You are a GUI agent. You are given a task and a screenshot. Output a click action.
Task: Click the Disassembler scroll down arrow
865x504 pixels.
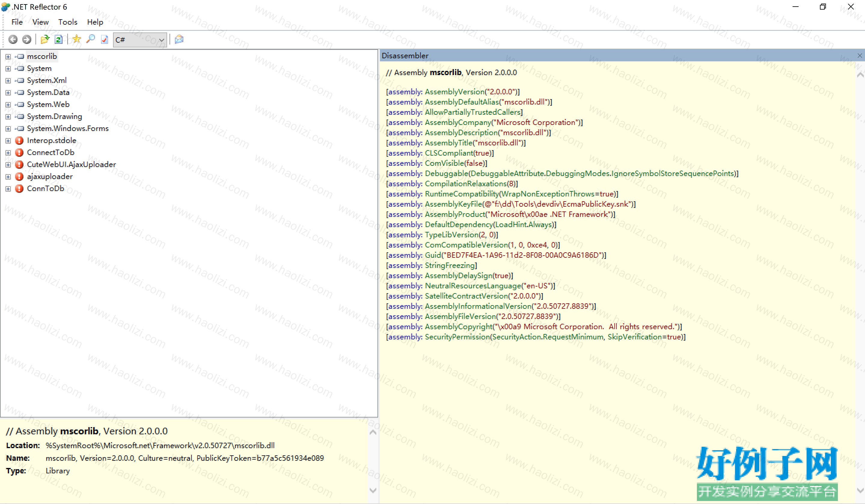(x=860, y=490)
